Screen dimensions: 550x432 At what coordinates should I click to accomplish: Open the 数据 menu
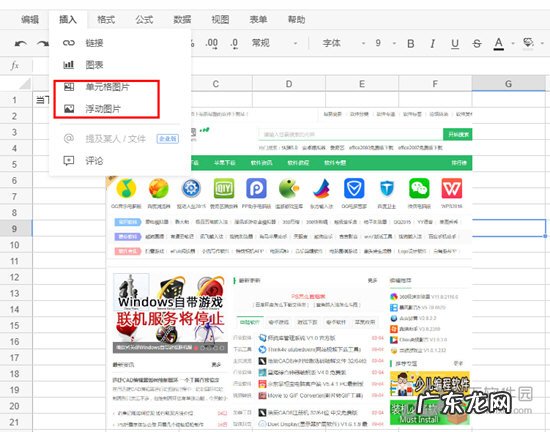tap(182, 20)
